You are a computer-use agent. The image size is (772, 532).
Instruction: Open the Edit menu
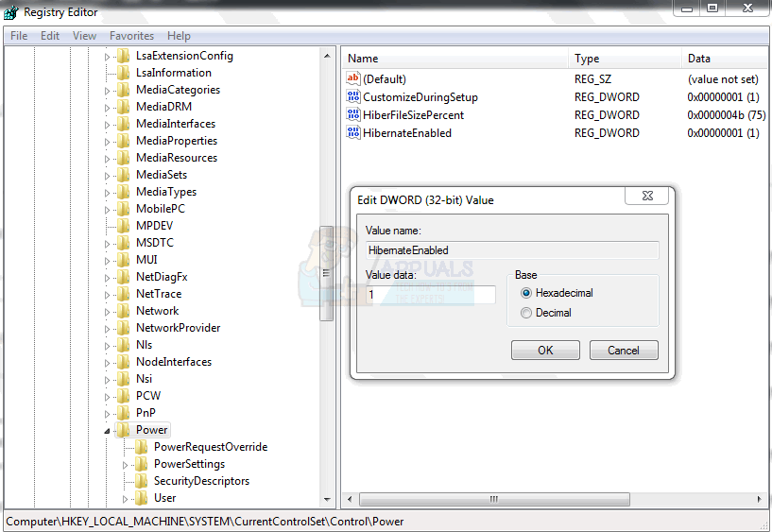50,36
